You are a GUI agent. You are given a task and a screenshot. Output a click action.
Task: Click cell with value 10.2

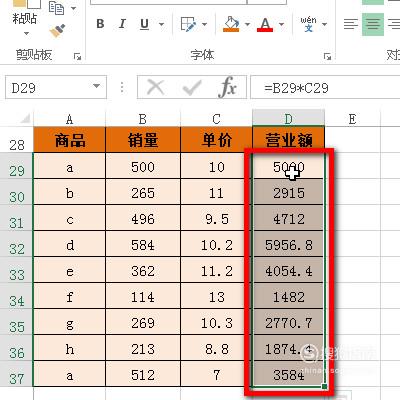217,244
